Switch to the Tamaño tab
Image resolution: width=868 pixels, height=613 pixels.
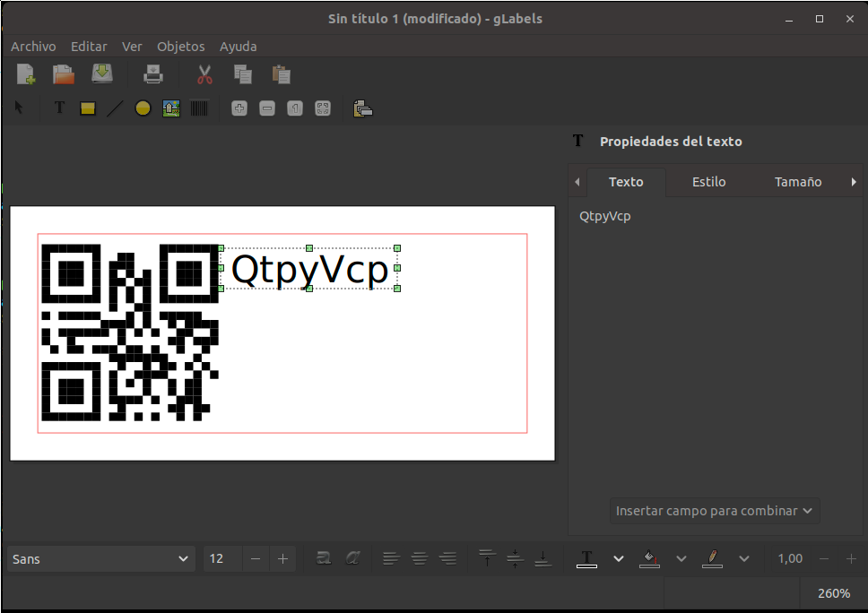point(798,182)
